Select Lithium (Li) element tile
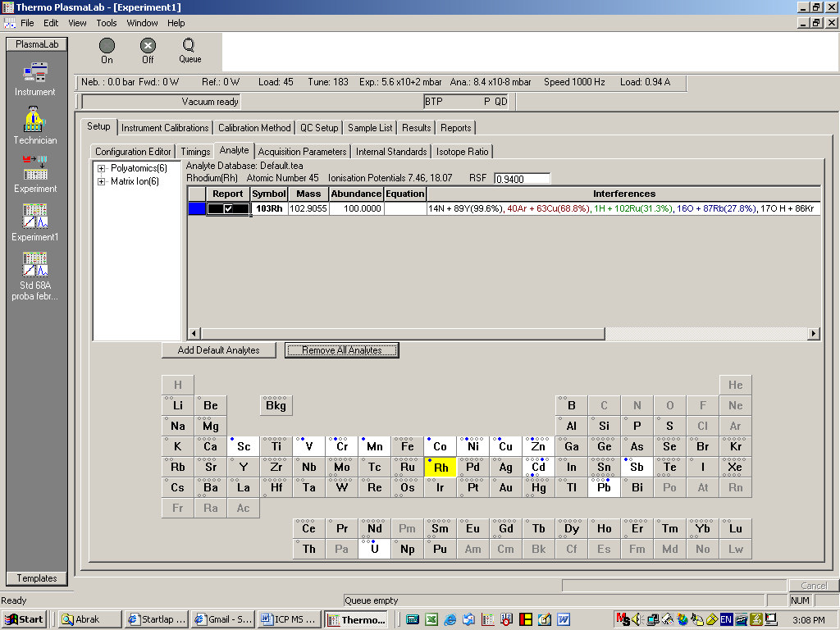Screen dimensions: 840x630 click(x=178, y=405)
